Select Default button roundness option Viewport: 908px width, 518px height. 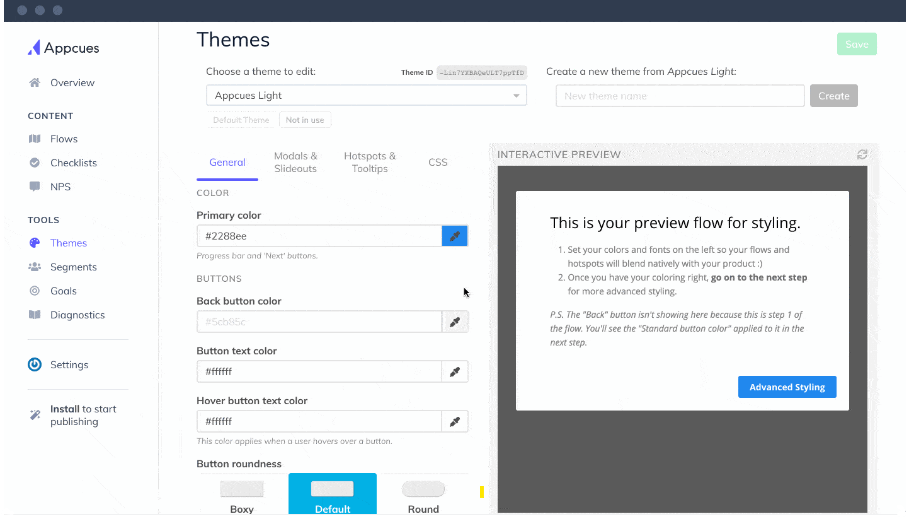point(332,494)
